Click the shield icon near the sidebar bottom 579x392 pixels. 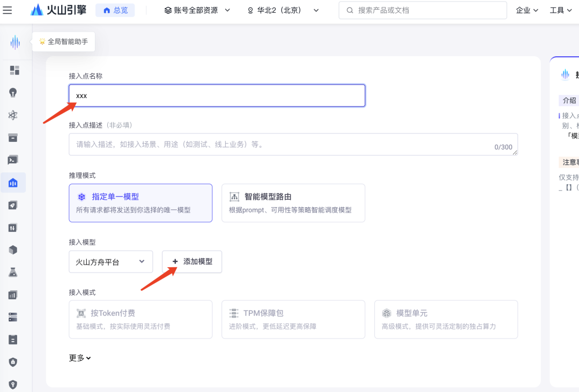point(13,362)
